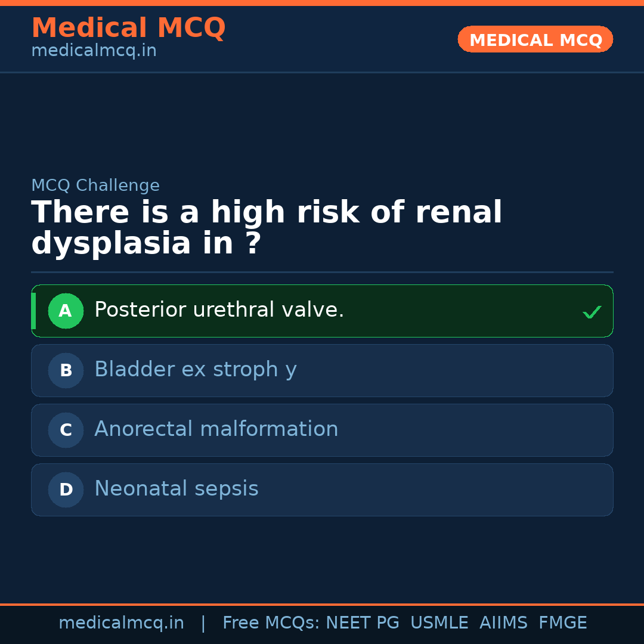Click the B option letter circle

[x=66, y=370]
